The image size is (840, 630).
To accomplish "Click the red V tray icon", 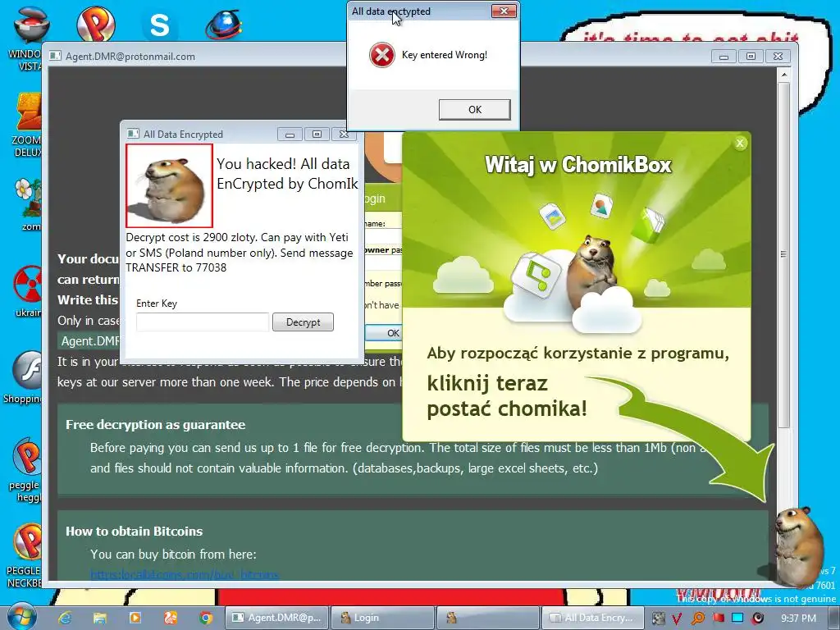I will coord(677,619).
